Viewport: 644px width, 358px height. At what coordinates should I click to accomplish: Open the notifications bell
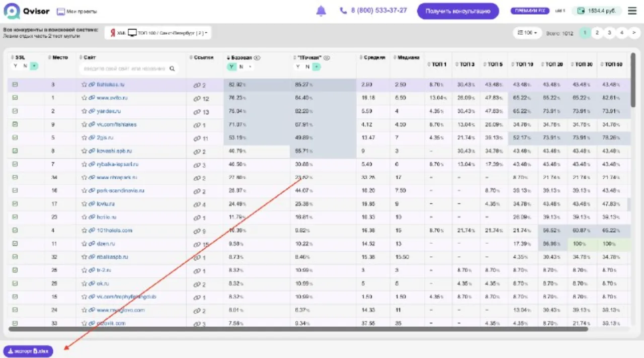pyautogui.click(x=321, y=11)
